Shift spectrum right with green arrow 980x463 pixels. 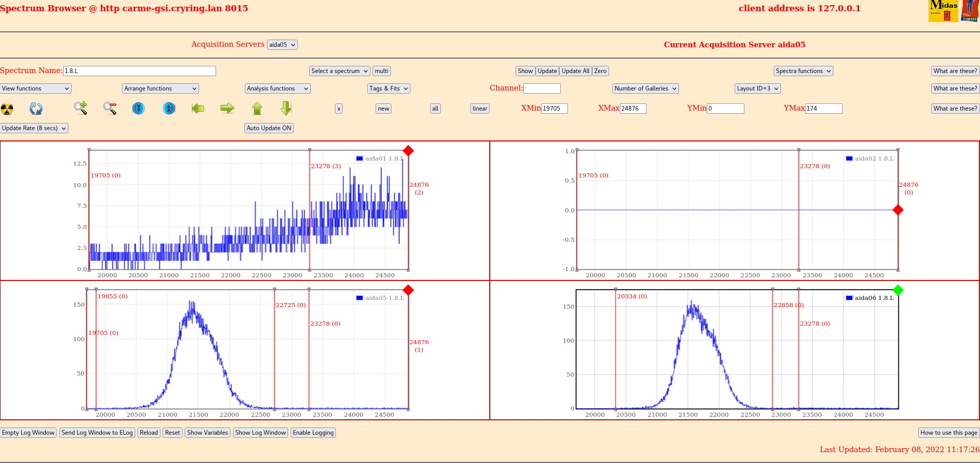point(227,108)
